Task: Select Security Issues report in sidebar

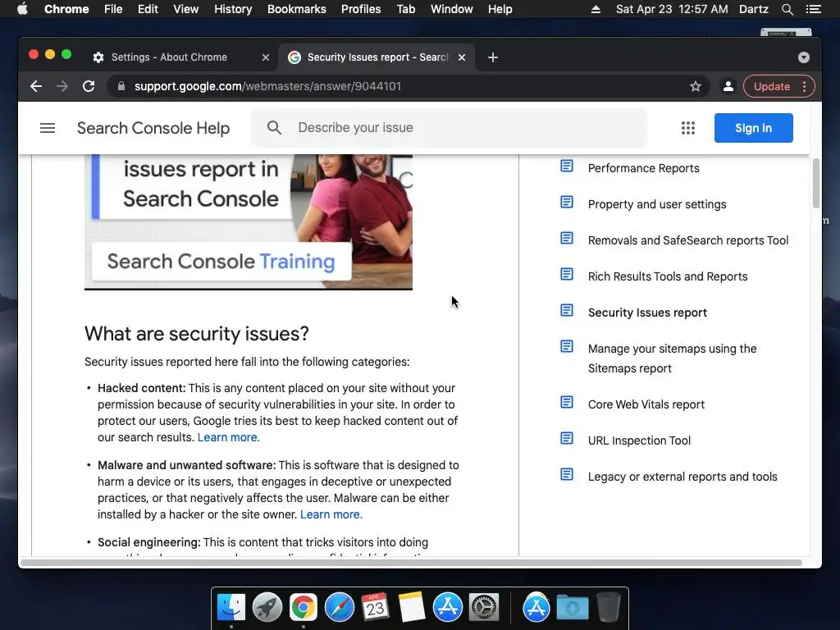Action: (647, 313)
